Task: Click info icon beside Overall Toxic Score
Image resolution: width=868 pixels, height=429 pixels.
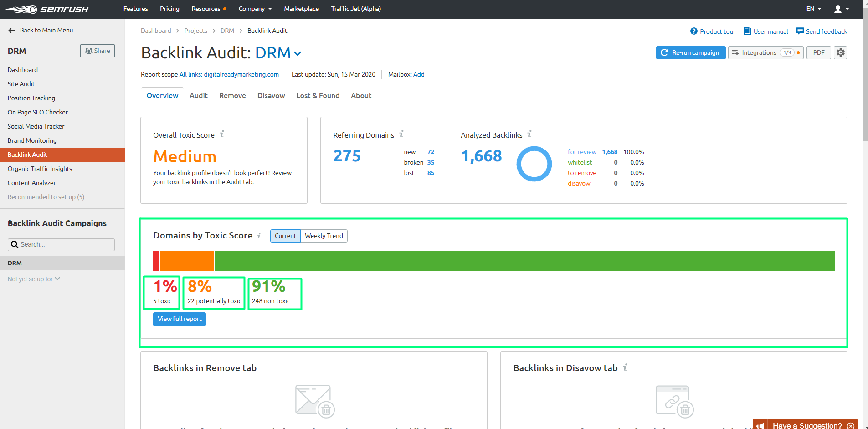Action: click(x=222, y=134)
